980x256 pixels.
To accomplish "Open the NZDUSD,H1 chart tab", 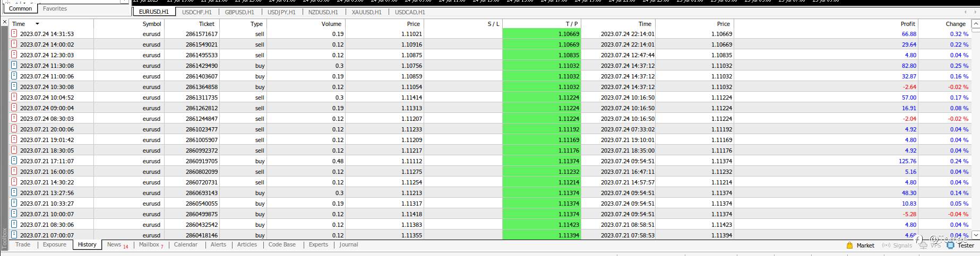I will 323,12.
